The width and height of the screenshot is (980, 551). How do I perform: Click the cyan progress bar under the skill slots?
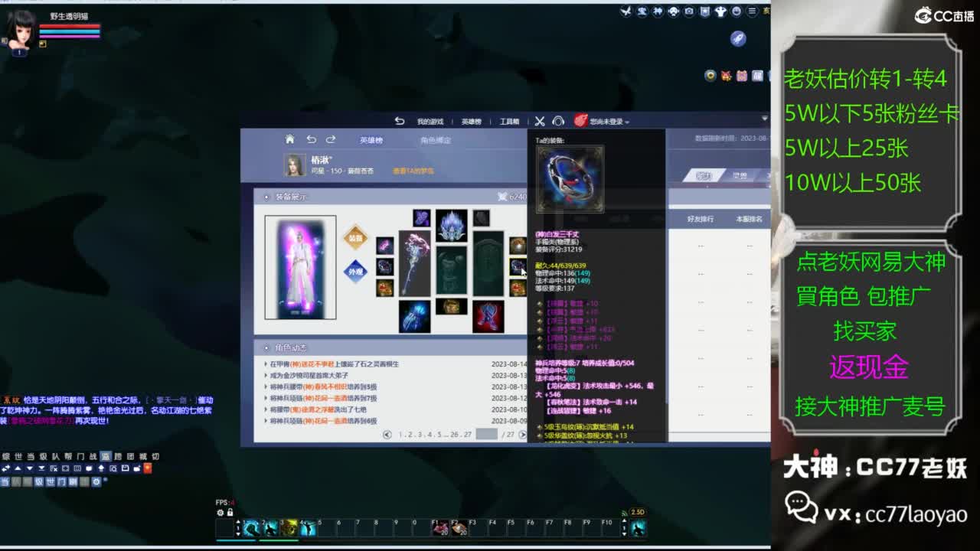[237, 539]
